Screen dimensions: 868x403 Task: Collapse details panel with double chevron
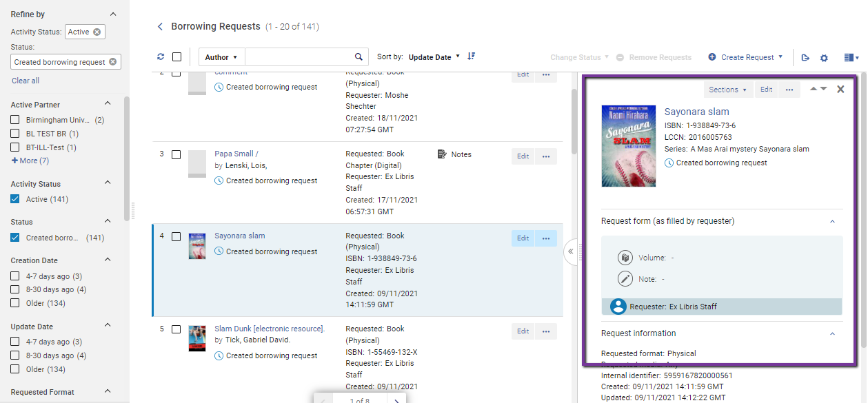click(571, 251)
